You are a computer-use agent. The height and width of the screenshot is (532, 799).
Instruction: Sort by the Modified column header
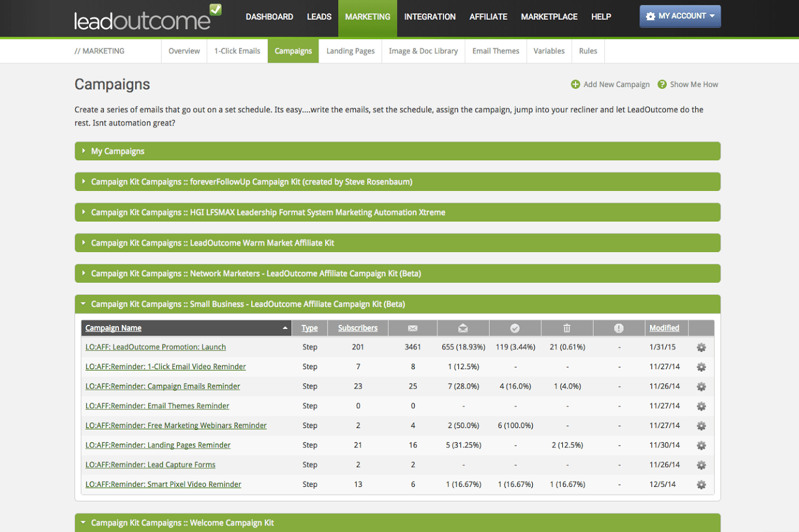(x=664, y=328)
